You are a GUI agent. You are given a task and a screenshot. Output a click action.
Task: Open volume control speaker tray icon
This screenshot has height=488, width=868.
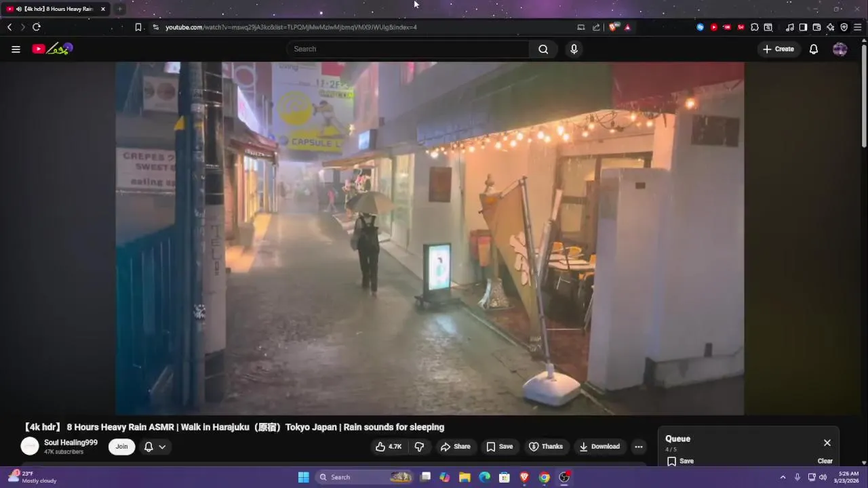click(x=823, y=477)
